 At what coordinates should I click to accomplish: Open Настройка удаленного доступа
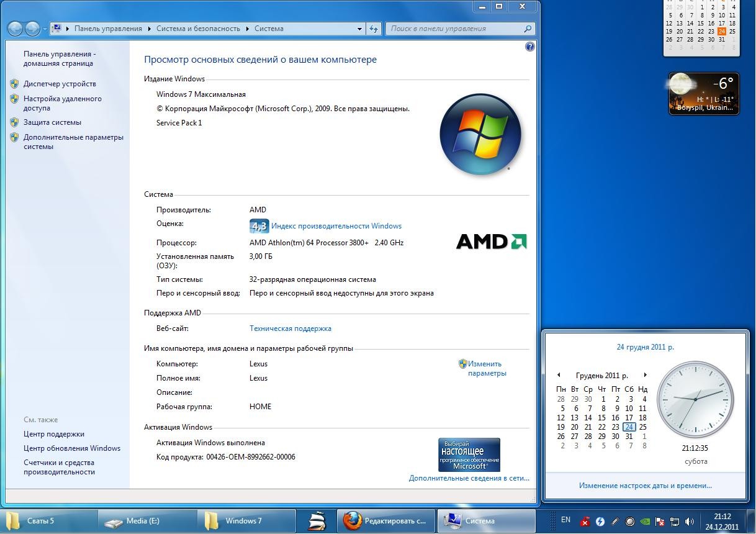click(x=63, y=103)
